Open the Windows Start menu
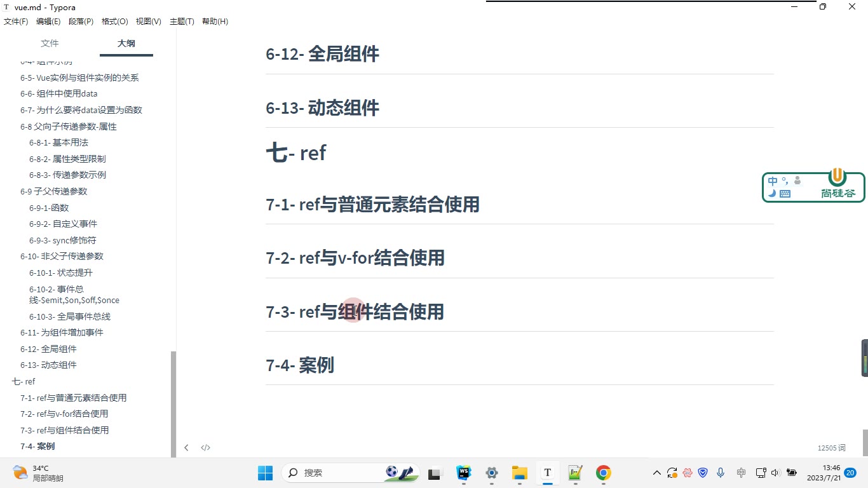 [x=265, y=473]
